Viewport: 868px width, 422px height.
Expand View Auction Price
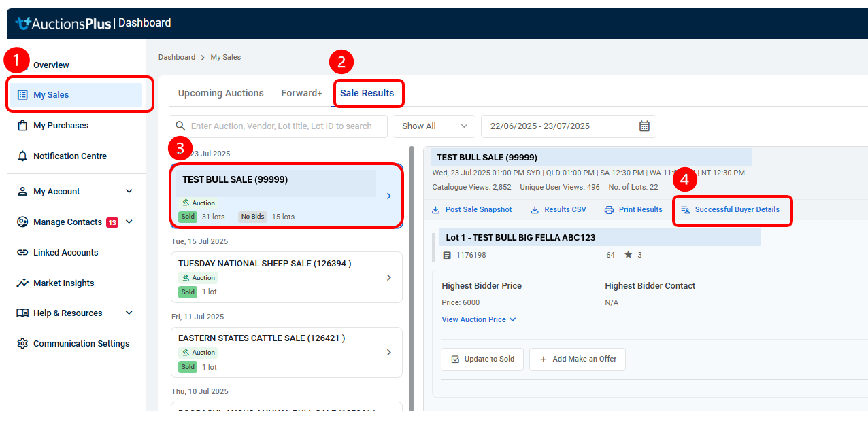[479, 319]
